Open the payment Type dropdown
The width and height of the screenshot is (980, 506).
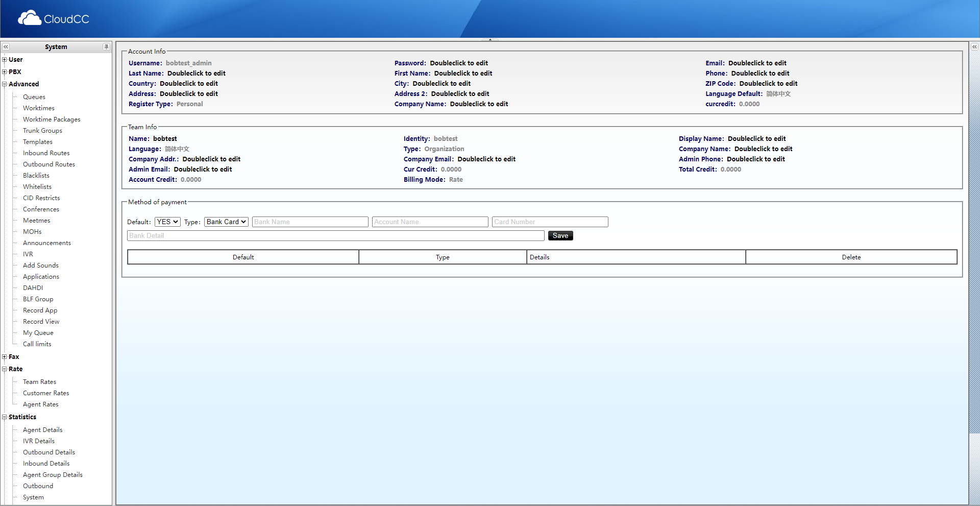[226, 222]
